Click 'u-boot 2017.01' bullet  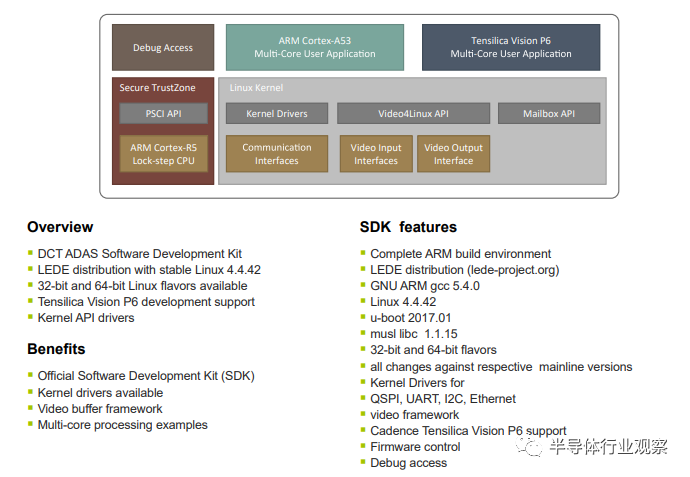point(411,318)
